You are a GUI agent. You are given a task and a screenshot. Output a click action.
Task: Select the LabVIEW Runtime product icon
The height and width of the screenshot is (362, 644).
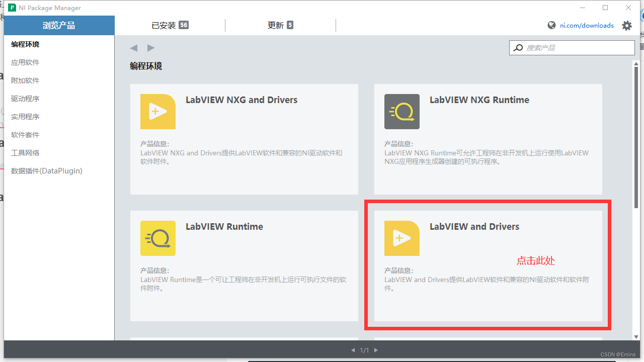157,238
